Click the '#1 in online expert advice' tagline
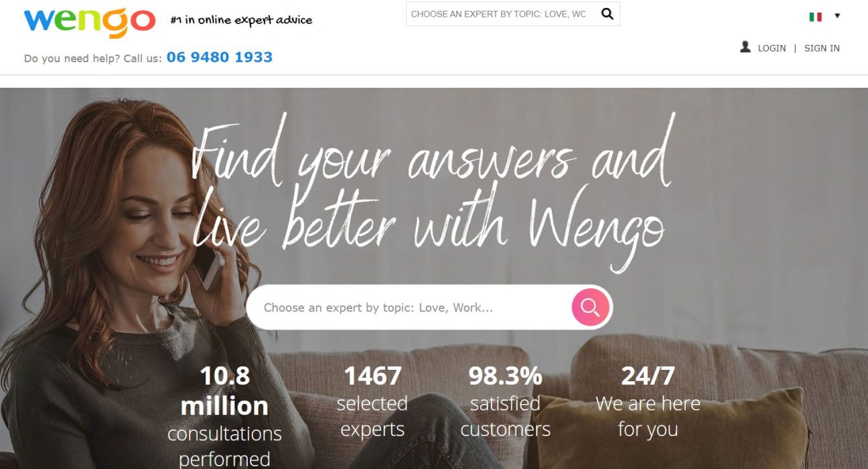The height and width of the screenshot is (469, 868). pos(242,20)
